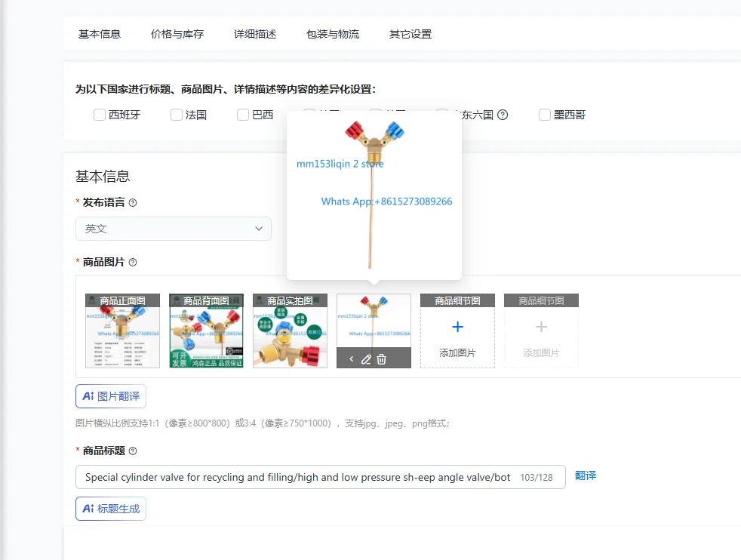Switch to the 基本信息 tab

coord(100,34)
